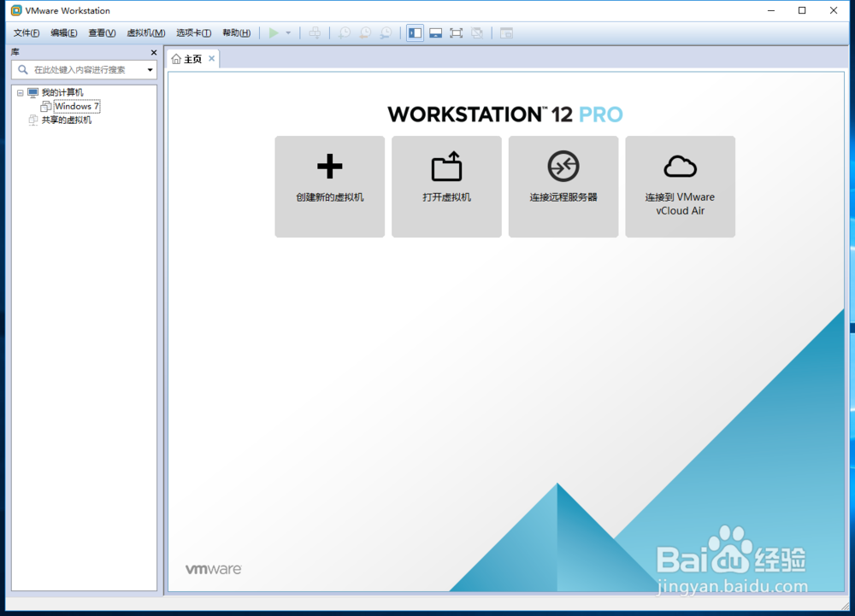Viewport: 855px width, 616px height.
Task: Open the 查看(V) menu
Action: click(102, 33)
